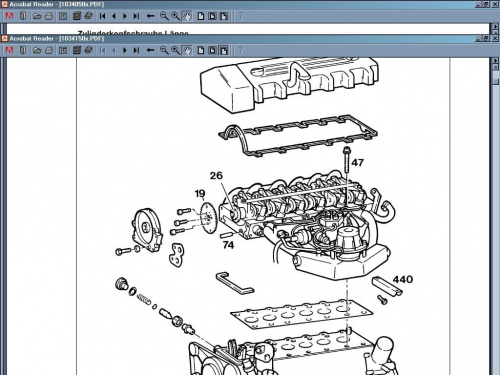Viewport: 500px width, 375px height.
Task: Open a file from 1034150x.PDF window toolbar
Action: [x=37, y=50]
